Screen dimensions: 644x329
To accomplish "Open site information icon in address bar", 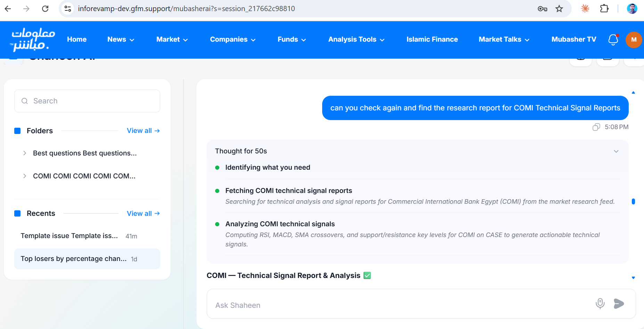I will 68,9.
